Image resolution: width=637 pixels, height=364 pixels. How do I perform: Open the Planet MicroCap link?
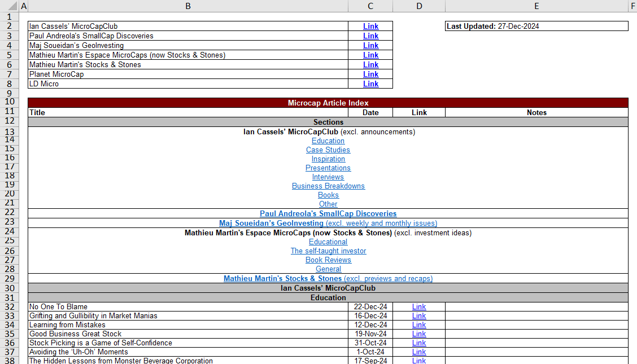click(370, 74)
